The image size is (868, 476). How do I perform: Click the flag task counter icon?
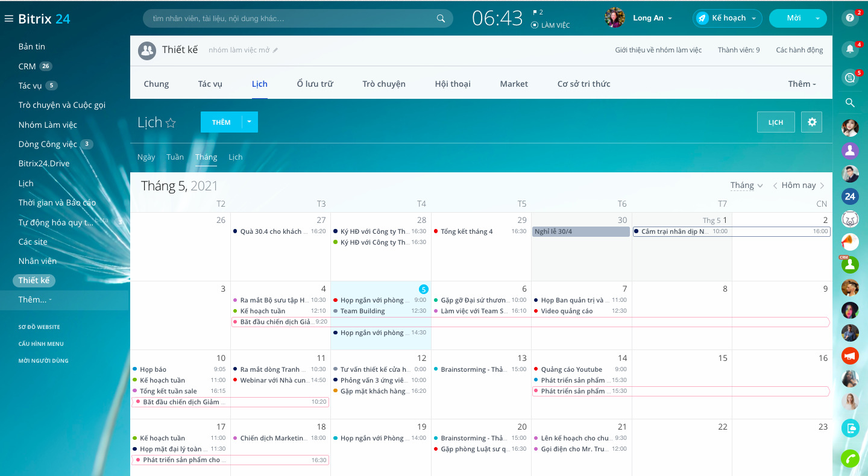(x=535, y=12)
